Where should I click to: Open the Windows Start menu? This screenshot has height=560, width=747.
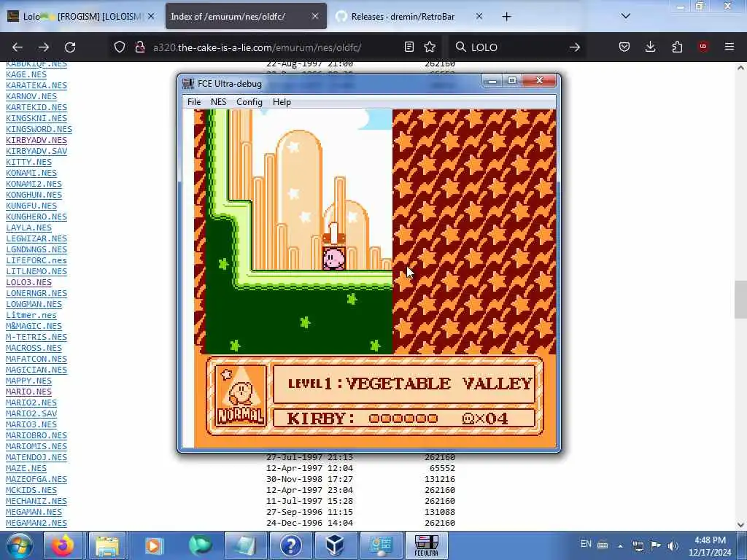click(19, 545)
